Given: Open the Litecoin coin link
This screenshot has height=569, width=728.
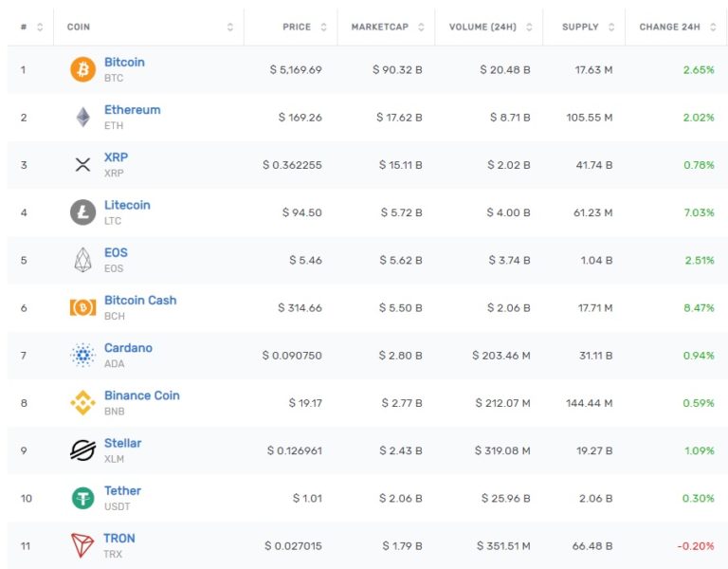Looking at the screenshot, I should [x=127, y=205].
